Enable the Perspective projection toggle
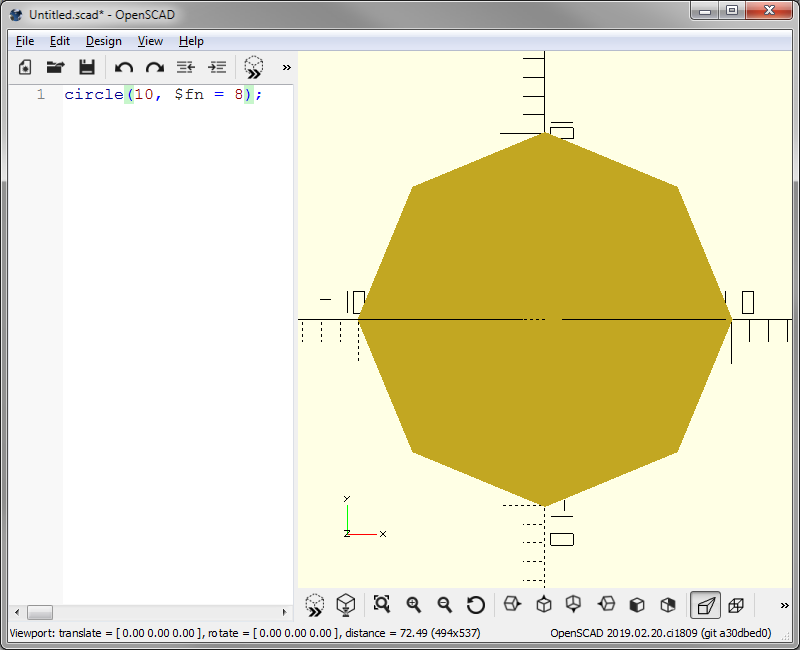800x650 pixels. pyautogui.click(x=705, y=604)
